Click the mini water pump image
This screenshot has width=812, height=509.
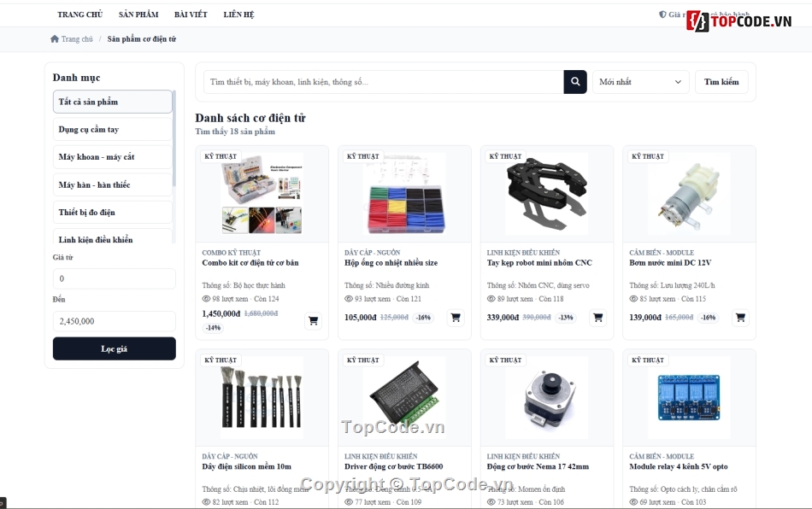689,195
